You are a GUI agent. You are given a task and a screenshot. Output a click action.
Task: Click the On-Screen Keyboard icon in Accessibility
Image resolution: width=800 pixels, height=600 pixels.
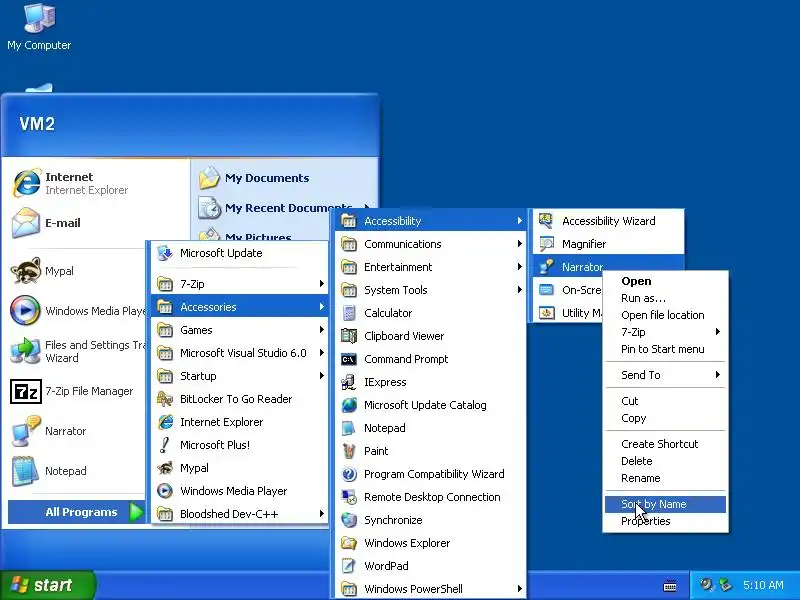(x=546, y=290)
